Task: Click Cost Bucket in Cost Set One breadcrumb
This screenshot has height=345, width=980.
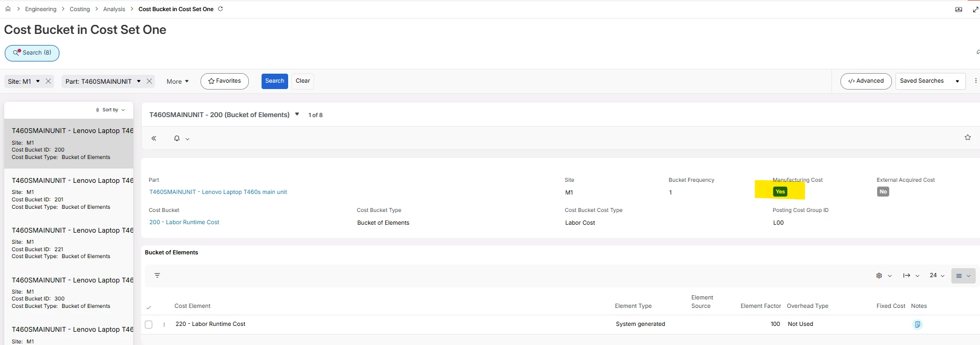Action: [176, 9]
